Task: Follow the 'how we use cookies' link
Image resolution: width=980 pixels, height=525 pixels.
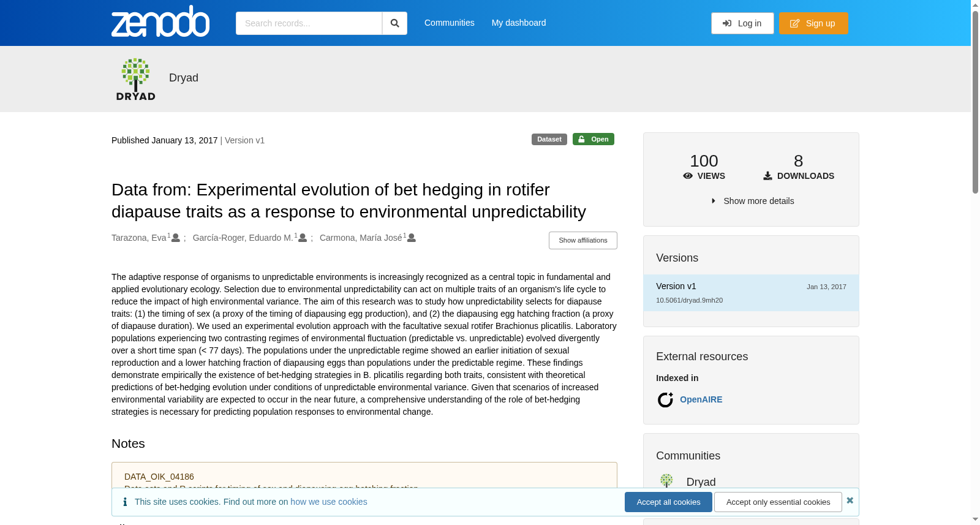Action: tap(329, 502)
